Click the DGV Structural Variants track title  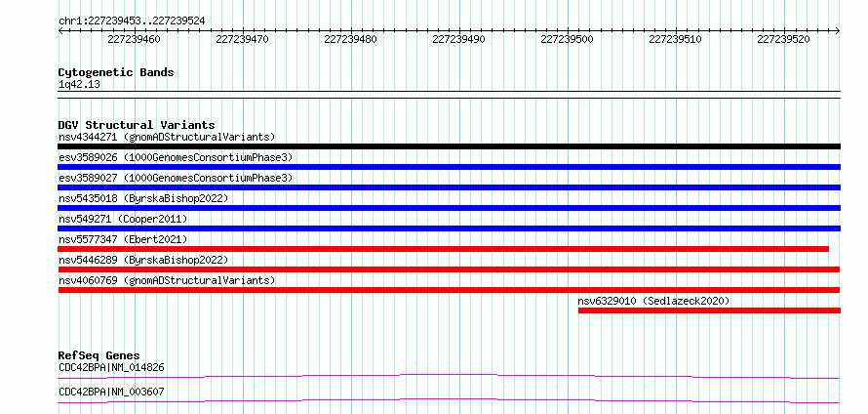(x=137, y=125)
